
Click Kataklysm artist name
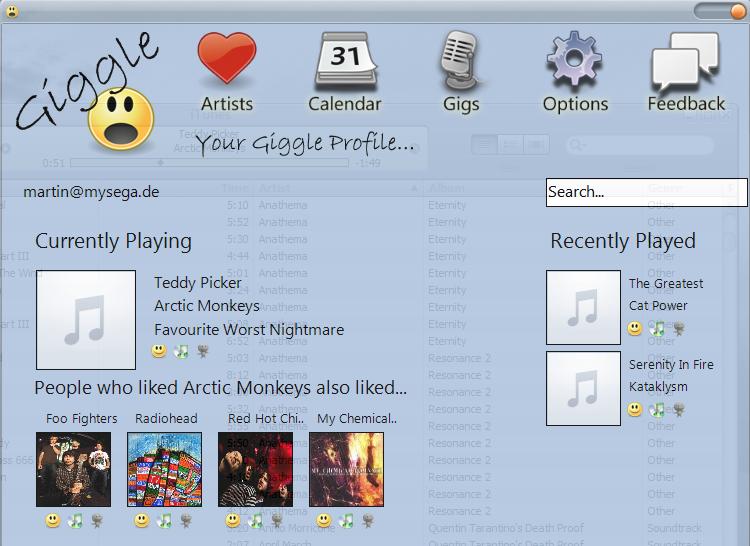pyautogui.click(x=658, y=387)
